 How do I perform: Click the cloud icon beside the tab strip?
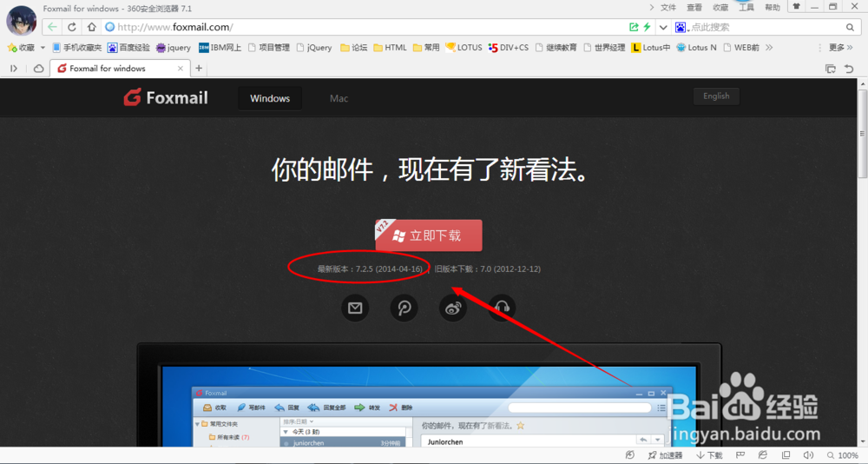pyautogui.click(x=38, y=68)
